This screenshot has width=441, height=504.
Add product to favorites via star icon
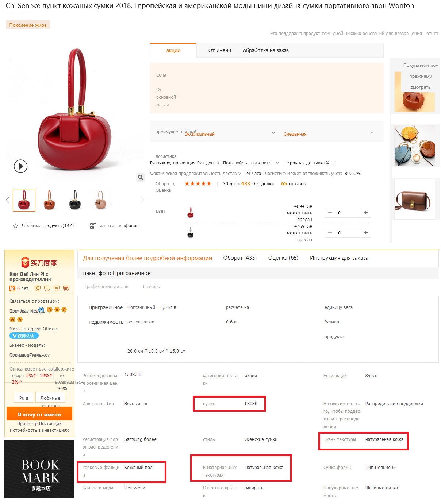click(x=15, y=226)
